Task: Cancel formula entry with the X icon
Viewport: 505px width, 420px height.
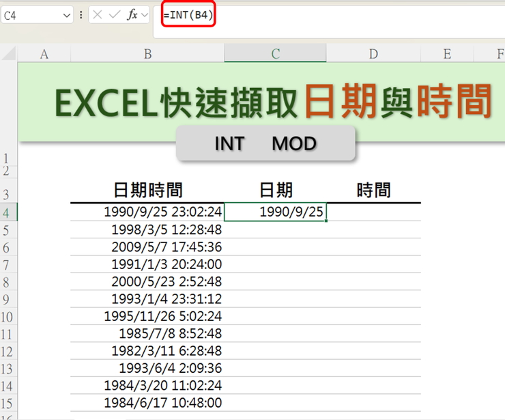Action: click(x=97, y=14)
